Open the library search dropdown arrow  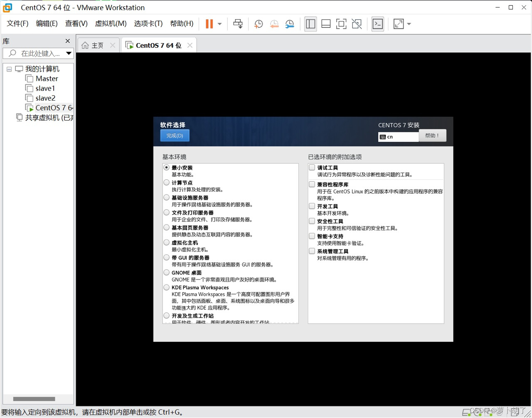tap(69, 53)
